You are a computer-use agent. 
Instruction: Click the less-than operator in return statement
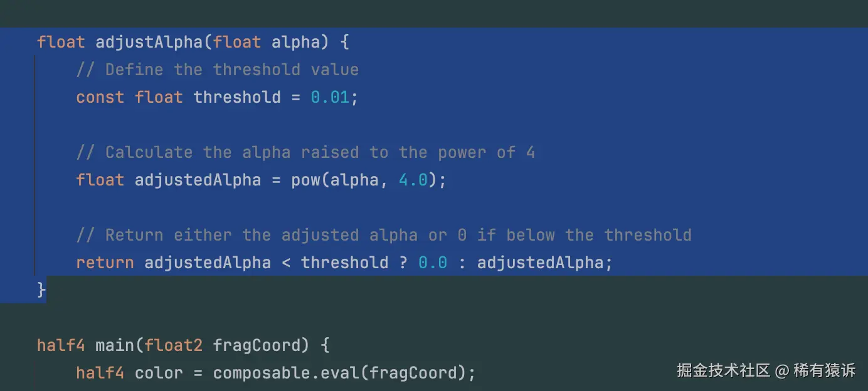(286, 263)
